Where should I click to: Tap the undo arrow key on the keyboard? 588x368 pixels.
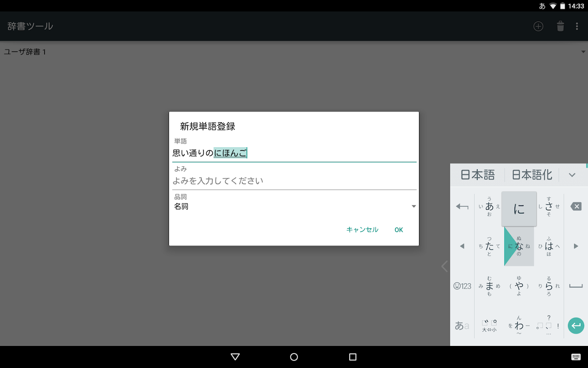462,206
